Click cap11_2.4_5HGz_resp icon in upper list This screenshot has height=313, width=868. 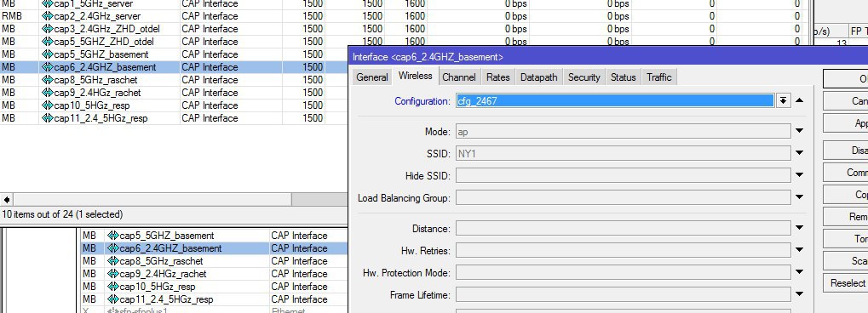coord(48,117)
